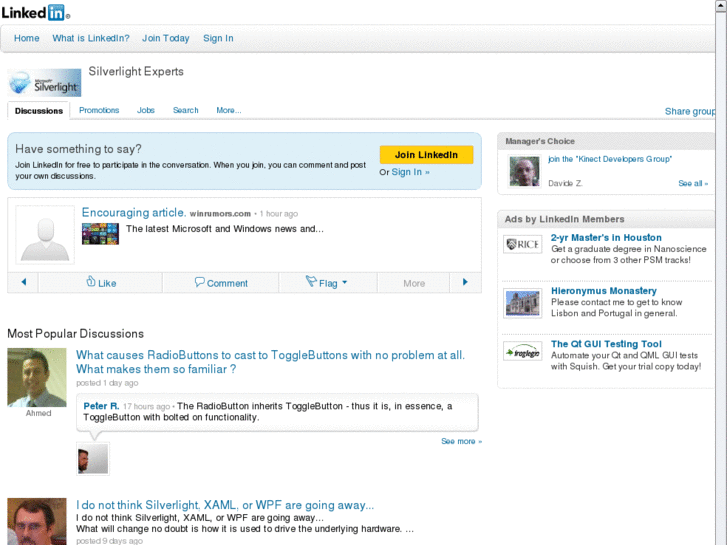This screenshot has height=545, width=727.
Task: Open Kinect Developers Group link
Action: pos(610,159)
